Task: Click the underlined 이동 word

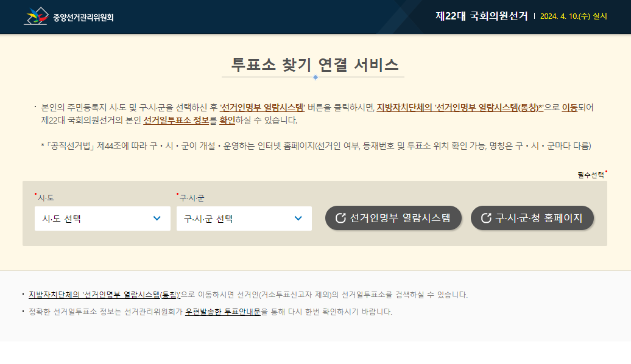Action: click(x=570, y=107)
